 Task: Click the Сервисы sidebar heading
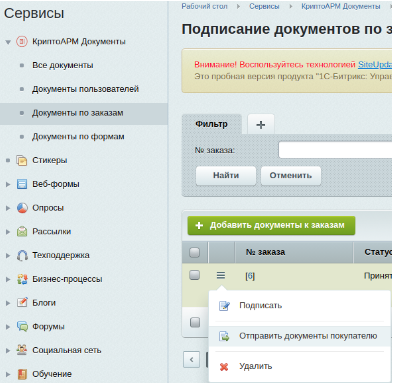pos(34,13)
